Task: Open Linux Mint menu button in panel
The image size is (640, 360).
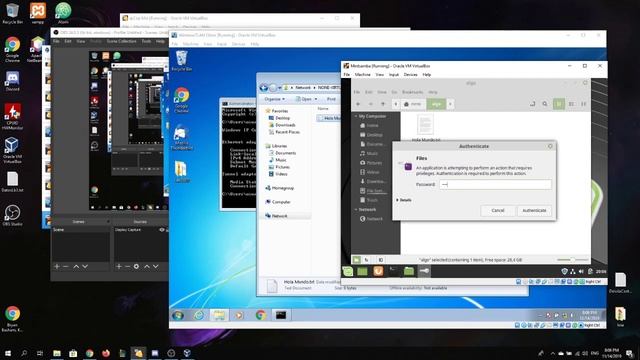Action: pyautogui.click(x=348, y=271)
